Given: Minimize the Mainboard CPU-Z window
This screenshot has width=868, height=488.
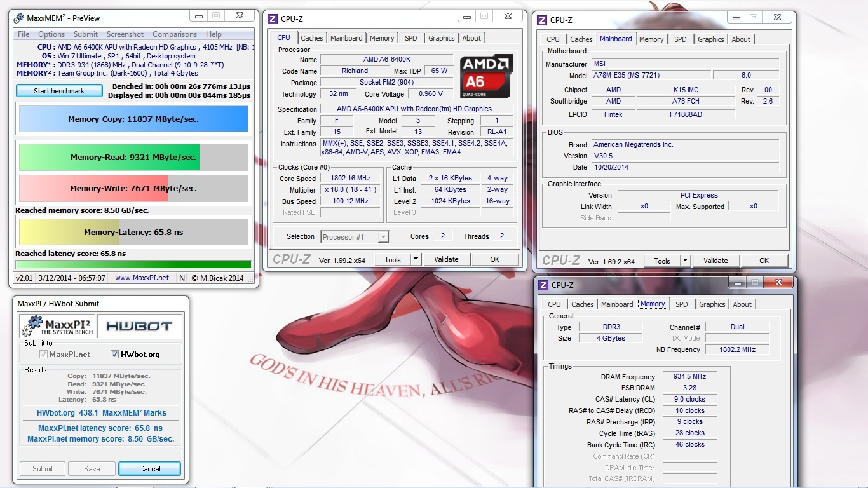Looking at the screenshot, I should (736, 17).
